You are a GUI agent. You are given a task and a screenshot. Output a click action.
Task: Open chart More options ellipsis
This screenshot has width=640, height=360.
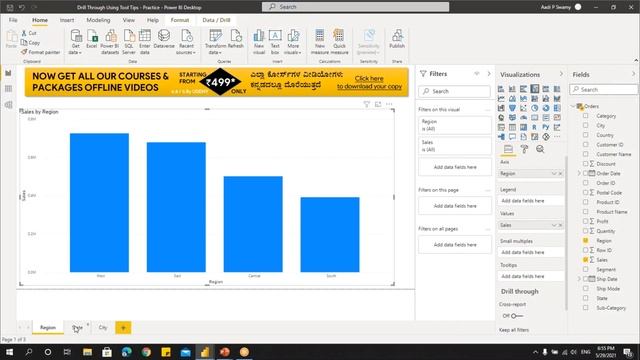389,104
